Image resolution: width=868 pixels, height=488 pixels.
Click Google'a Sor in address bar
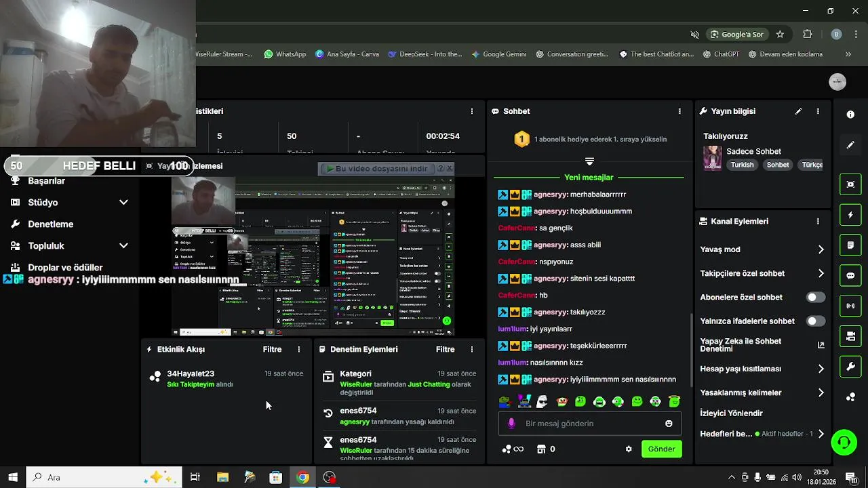tap(736, 34)
